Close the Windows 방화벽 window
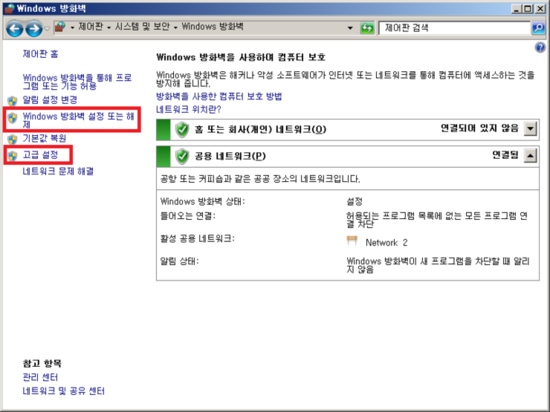Screen dimensions: 550x412 click(540, 9)
